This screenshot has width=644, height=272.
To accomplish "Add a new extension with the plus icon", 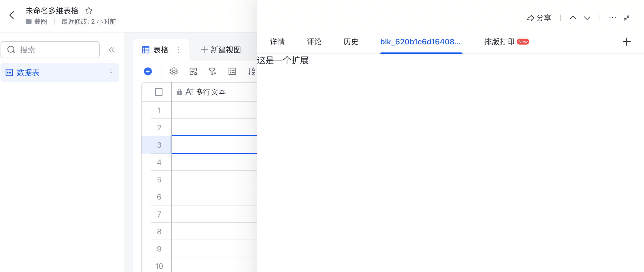I will 627,41.
